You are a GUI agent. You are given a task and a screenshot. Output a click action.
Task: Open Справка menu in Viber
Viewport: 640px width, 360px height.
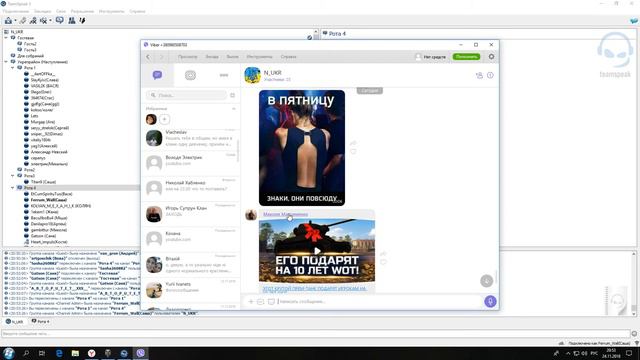click(288, 57)
